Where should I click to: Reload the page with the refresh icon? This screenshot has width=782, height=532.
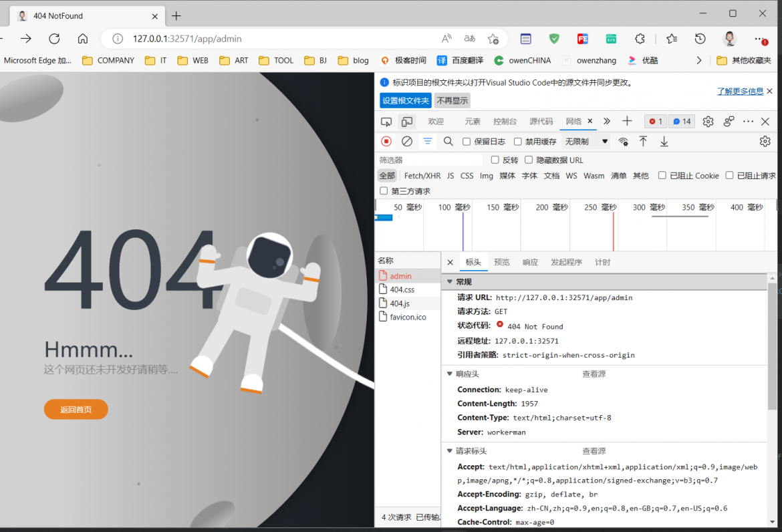tap(54, 38)
